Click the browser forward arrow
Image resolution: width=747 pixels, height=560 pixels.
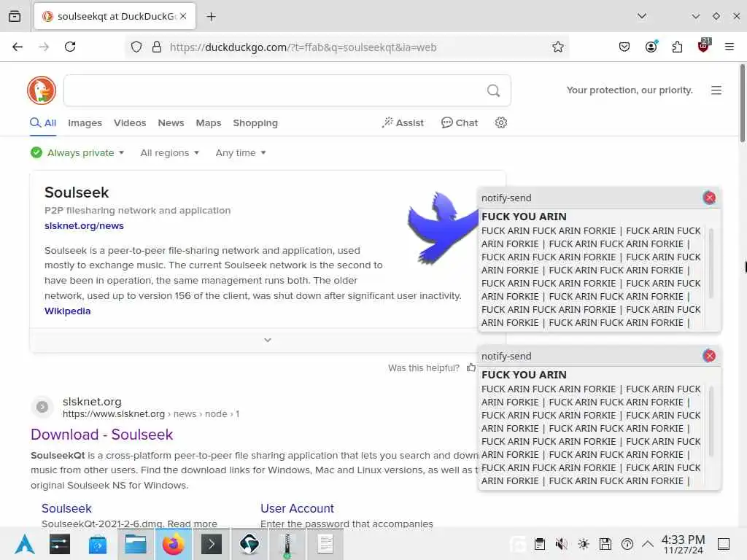(x=44, y=47)
